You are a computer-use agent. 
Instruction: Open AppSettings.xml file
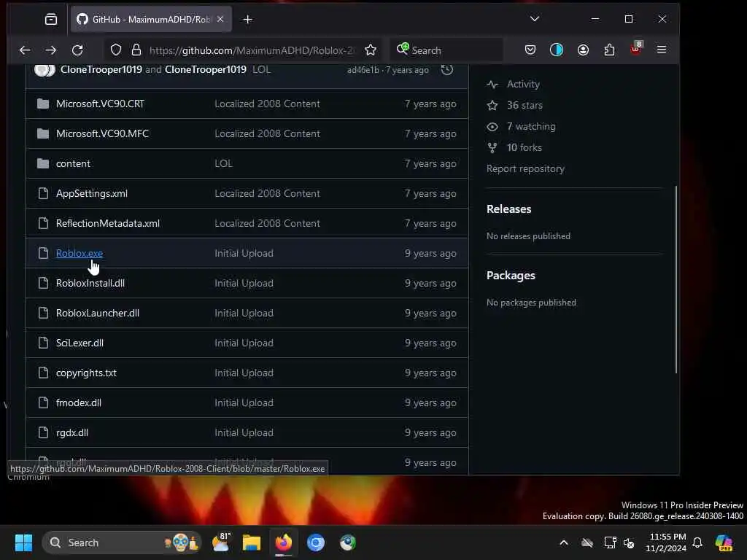[x=91, y=194]
